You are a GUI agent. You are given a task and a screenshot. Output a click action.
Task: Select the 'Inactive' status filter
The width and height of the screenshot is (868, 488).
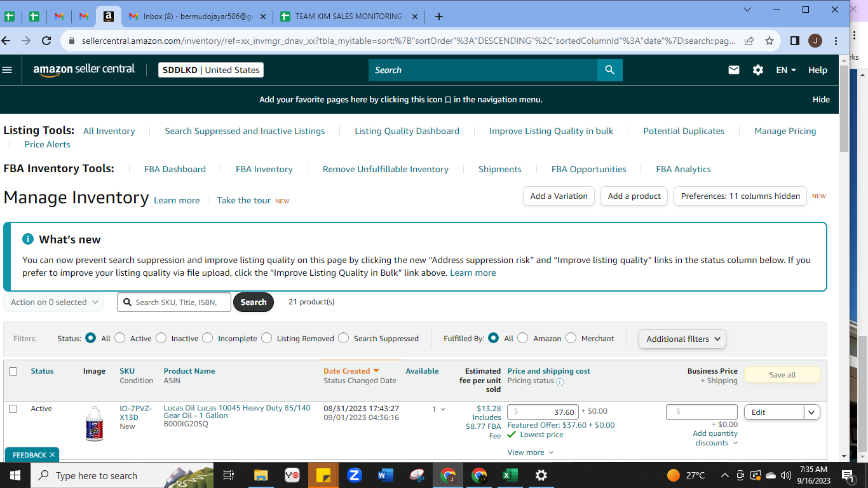pos(161,338)
